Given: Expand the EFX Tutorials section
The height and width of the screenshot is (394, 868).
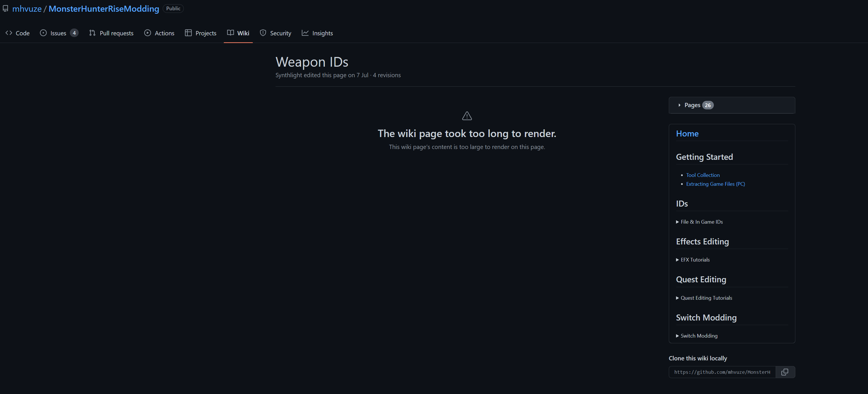Looking at the screenshot, I should (x=694, y=259).
